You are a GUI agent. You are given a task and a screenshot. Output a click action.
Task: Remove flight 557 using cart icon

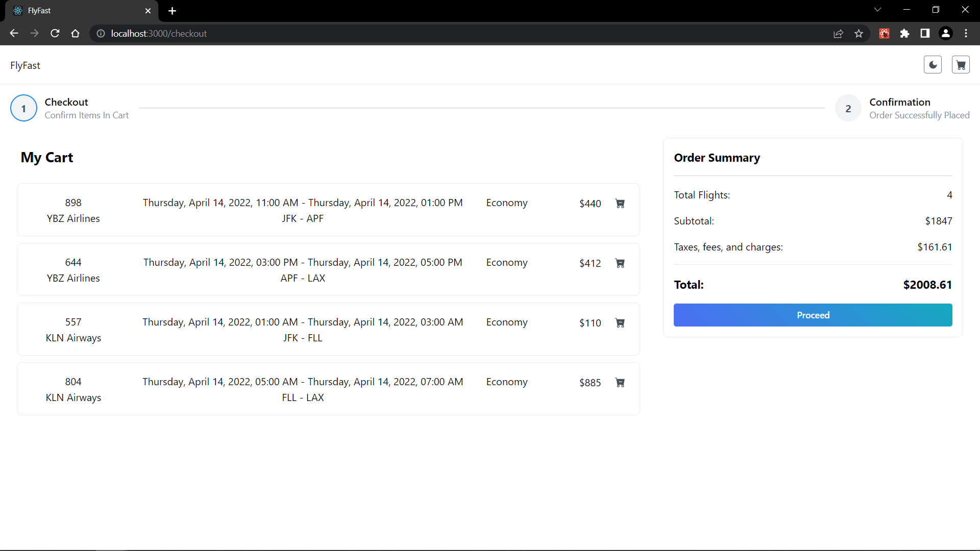(620, 323)
